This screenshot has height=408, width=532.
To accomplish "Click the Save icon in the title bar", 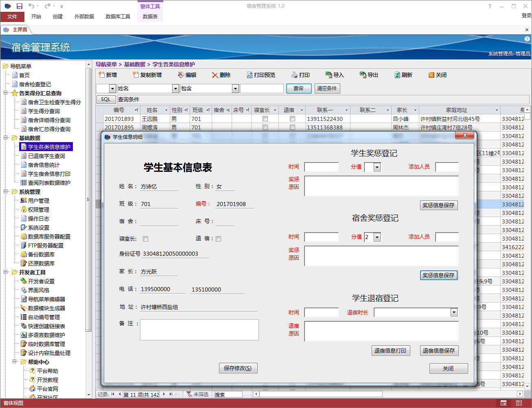I will [20, 6].
